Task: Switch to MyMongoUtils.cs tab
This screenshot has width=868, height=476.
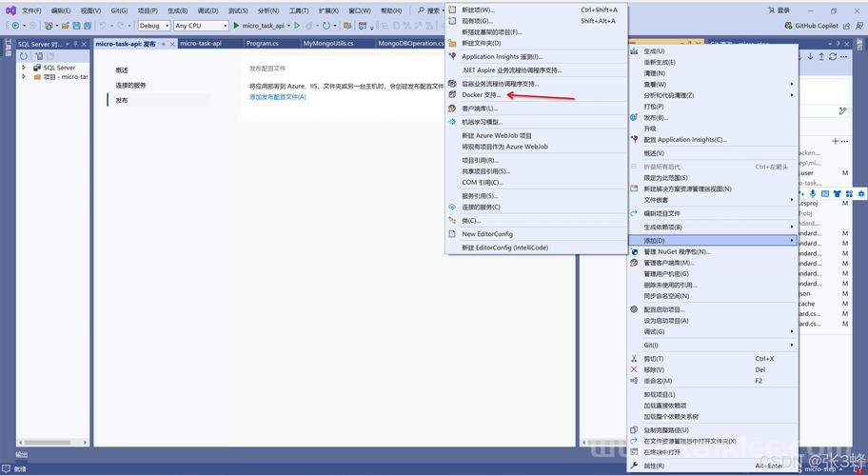Action: click(328, 43)
